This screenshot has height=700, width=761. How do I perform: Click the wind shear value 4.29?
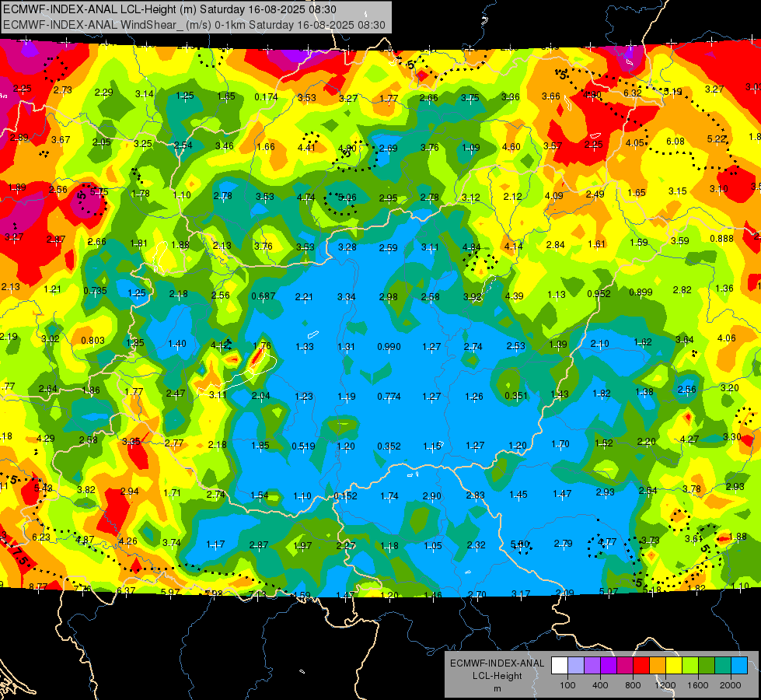click(x=46, y=438)
